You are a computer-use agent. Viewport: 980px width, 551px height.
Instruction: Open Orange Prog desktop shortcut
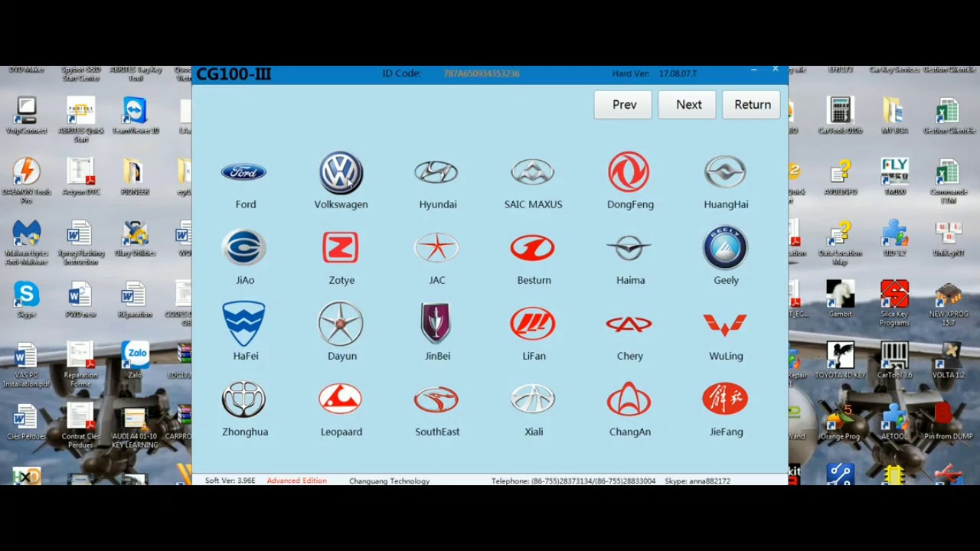coord(840,422)
